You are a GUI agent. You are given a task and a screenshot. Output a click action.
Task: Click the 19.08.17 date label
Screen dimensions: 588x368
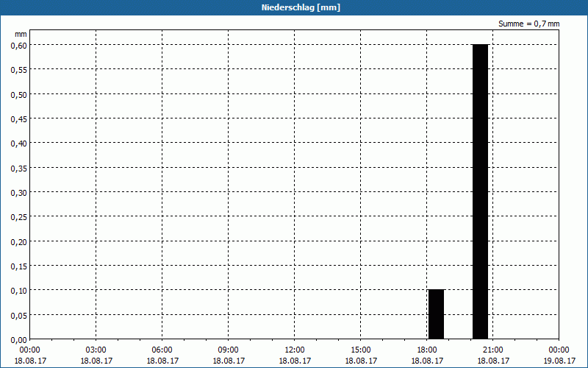[x=559, y=361]
